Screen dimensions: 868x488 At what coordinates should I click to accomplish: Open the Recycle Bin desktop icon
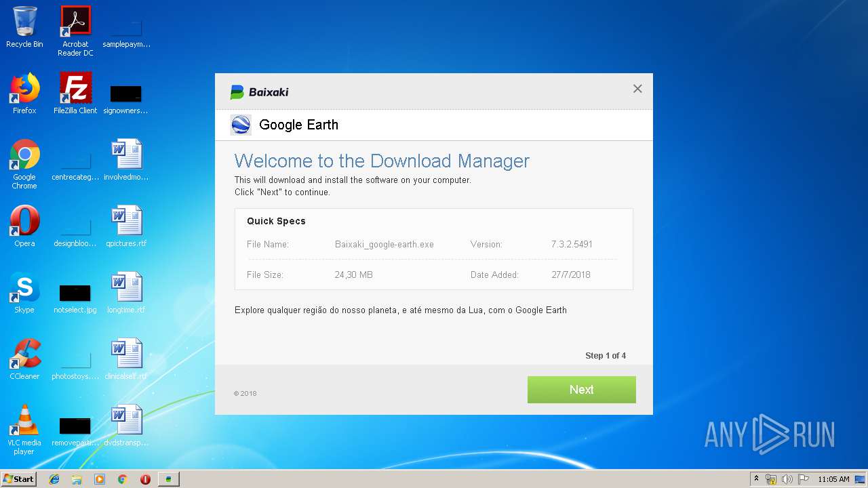24,27
